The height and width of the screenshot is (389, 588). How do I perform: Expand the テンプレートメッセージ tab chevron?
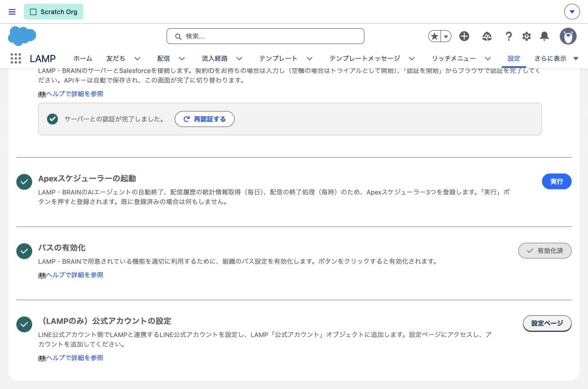point(412,58)
